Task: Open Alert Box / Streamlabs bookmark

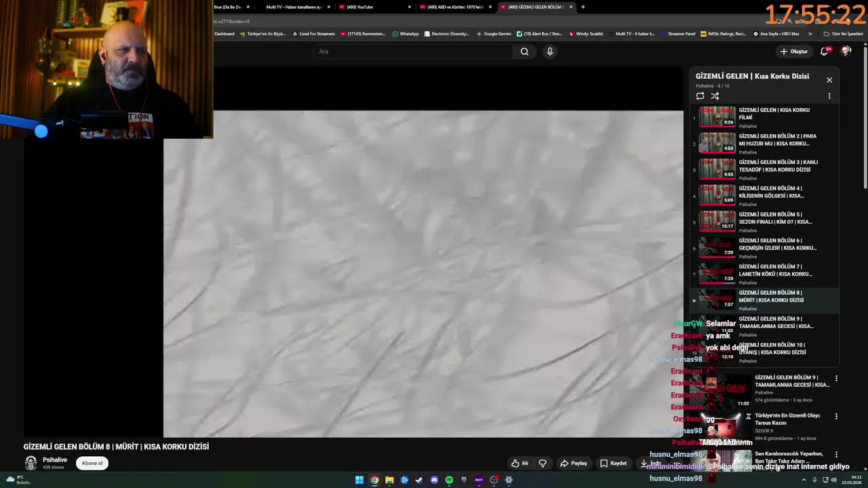Action: [539, 34]
